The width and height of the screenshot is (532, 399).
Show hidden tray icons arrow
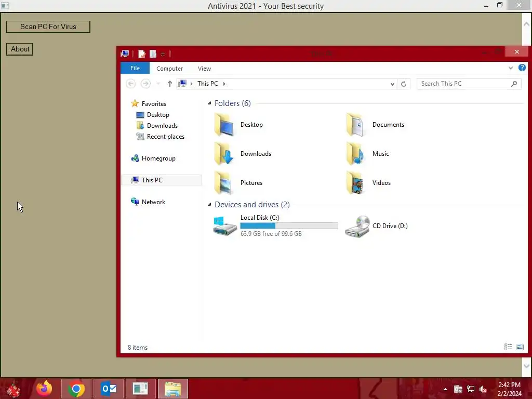pos(445,389)
